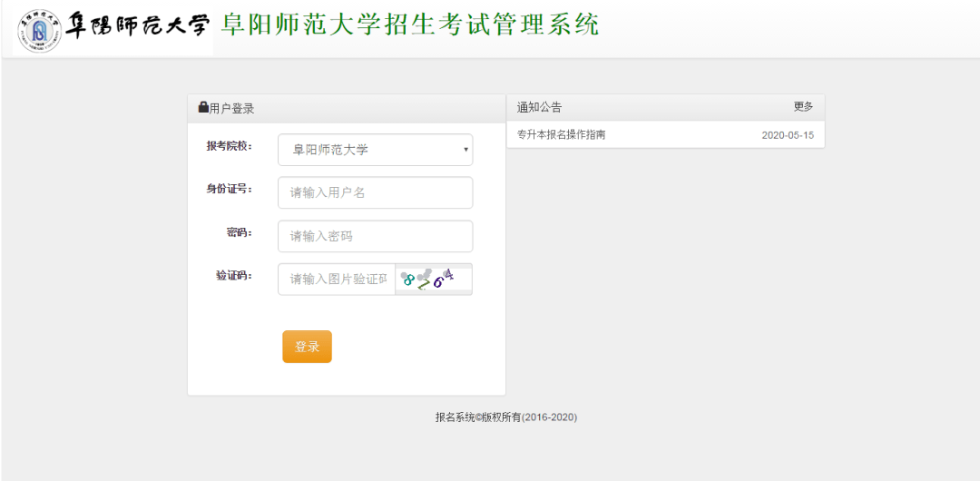
Task: Focus the 密码 password input field
Action: (375, 237)
